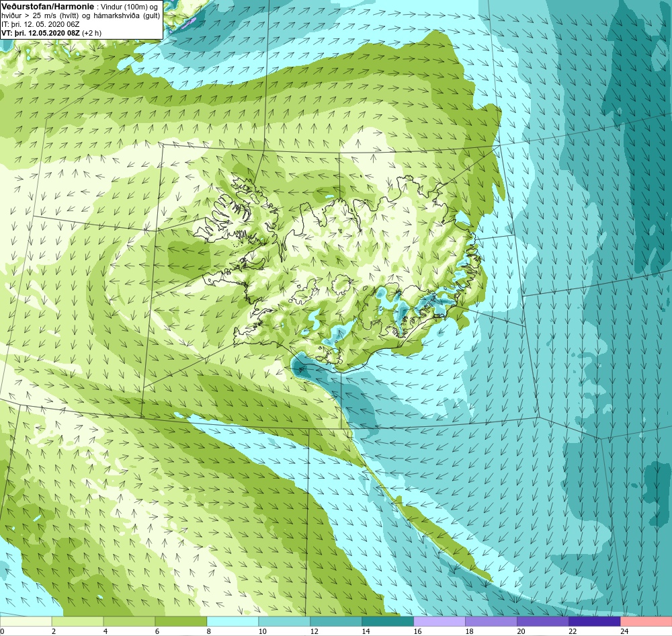Viewport: 672px width, 636px height.
Task: Click the 0–2 m/s pale legend swatch
Action: [26, 621]
